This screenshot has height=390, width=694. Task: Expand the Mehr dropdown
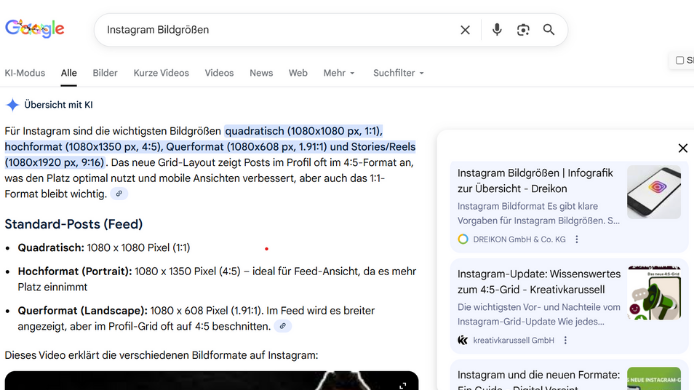(x=339, y=73)
